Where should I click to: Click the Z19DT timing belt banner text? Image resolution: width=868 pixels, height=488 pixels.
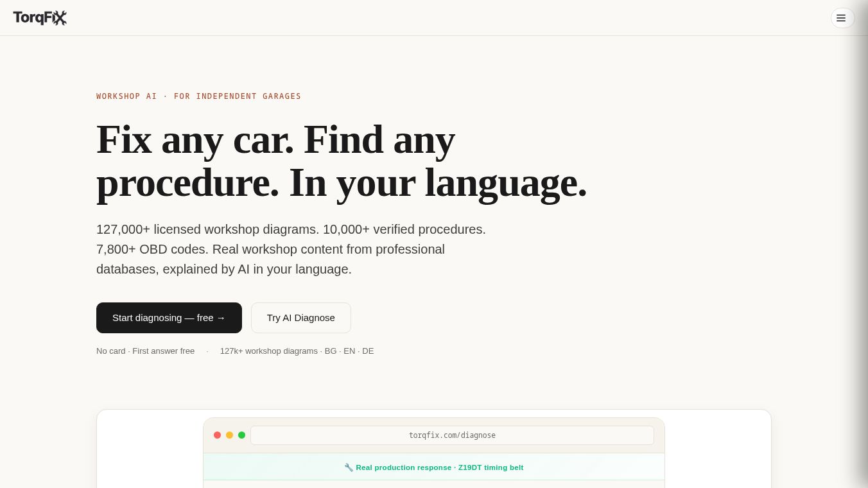tap(440, 467)
